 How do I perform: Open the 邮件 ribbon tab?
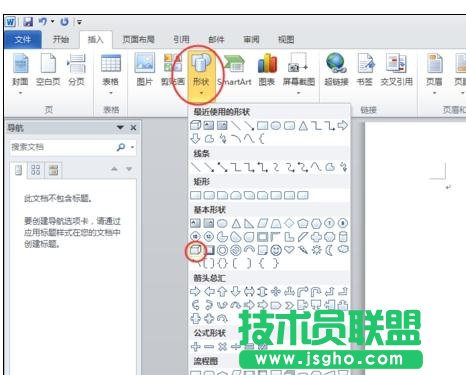[x=216, y=39]
